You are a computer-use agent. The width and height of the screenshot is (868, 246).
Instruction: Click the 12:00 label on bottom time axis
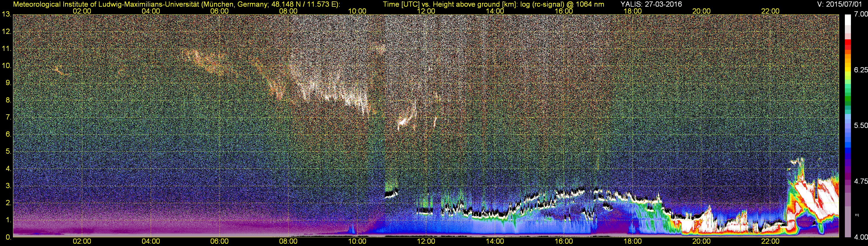(426, 241)
